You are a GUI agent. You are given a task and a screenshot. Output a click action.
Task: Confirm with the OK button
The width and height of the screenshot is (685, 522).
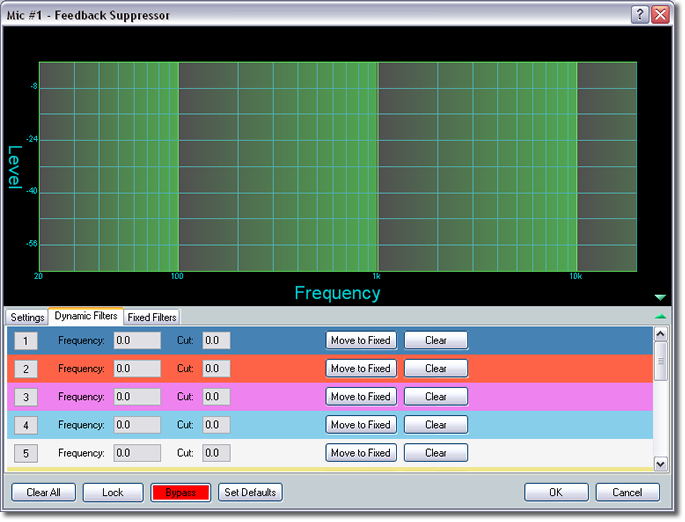556,493
